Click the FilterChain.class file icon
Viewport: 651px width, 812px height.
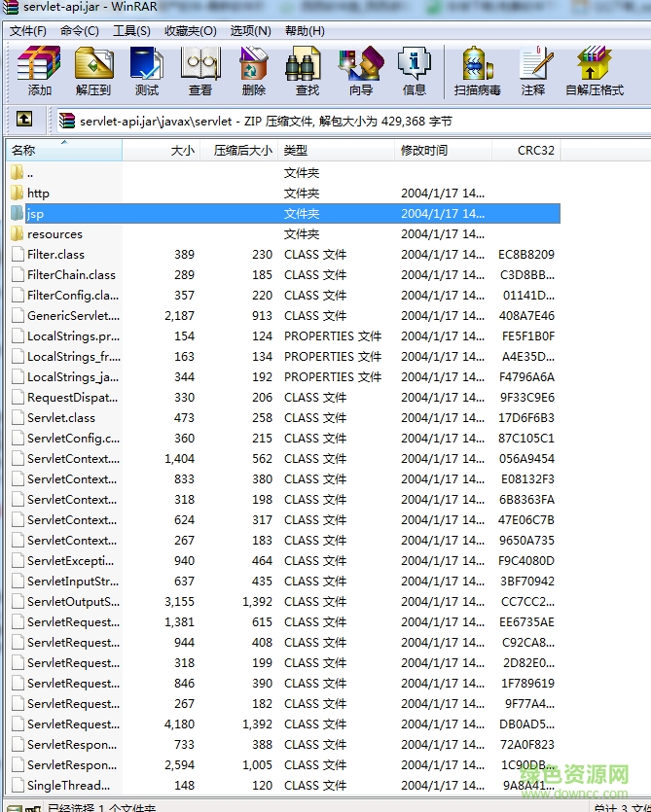(18, 275)
